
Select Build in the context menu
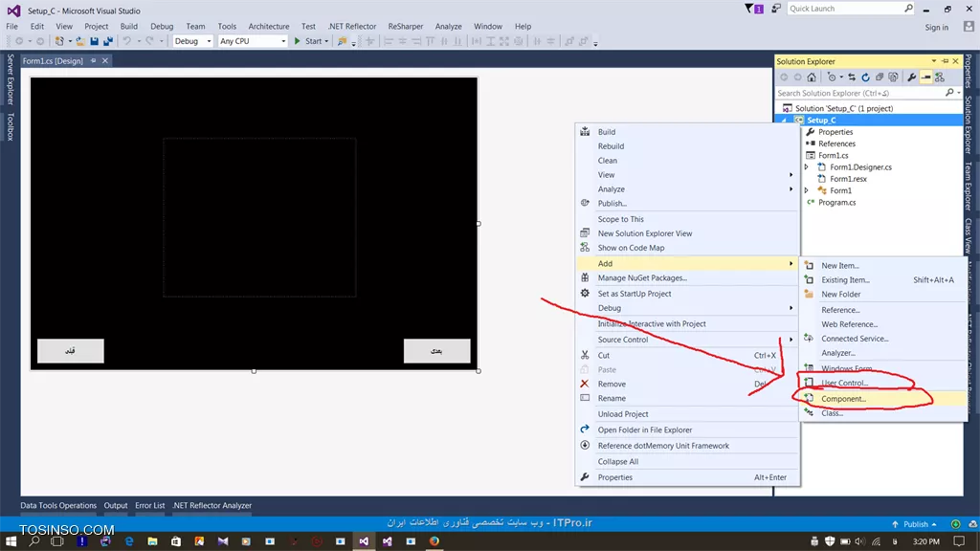(x=686, y=132)
